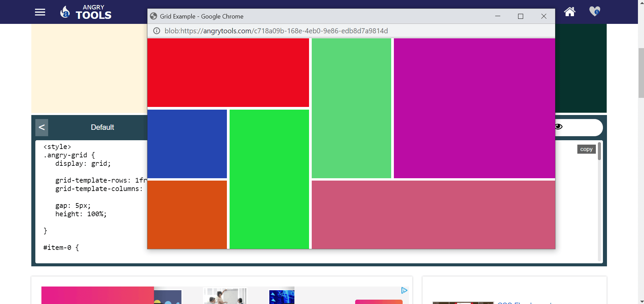The height and width of the screenshot is (304, 644).
Task: Click the Default template label
Action: [x=102, y=127]
